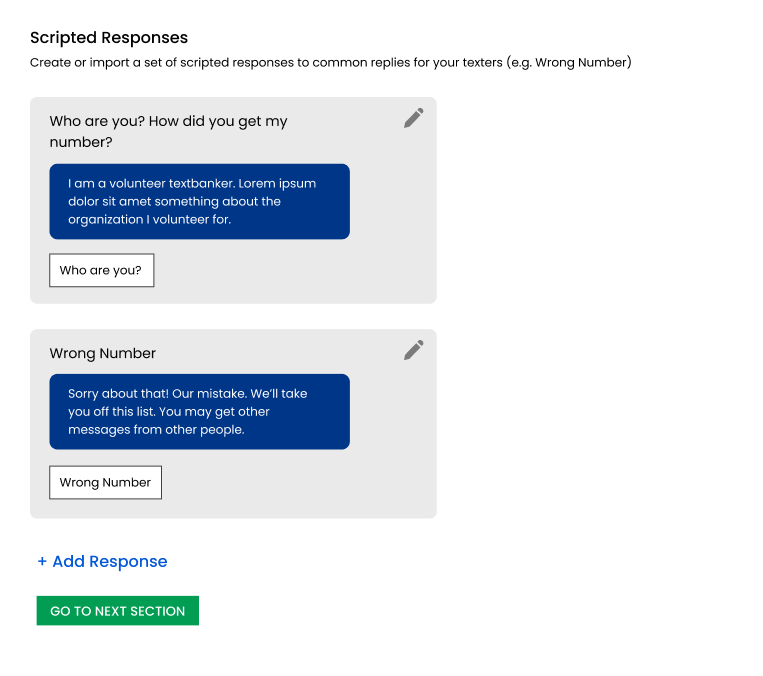Select the "Wrong Number" tag button
Viewport: 763px width, 676px height.
point(105,482)
